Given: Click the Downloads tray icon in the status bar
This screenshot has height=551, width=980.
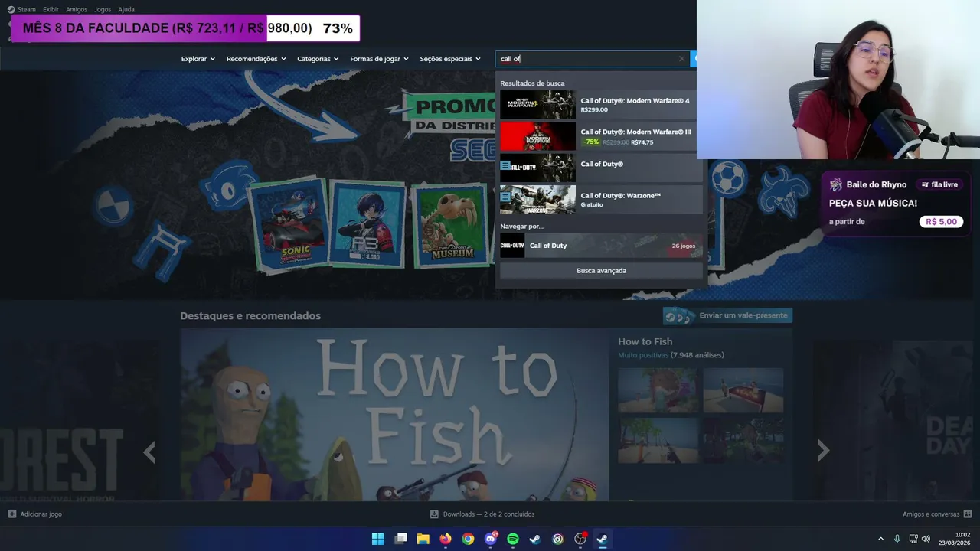Looking at the screenshot, I should [434, 514].
